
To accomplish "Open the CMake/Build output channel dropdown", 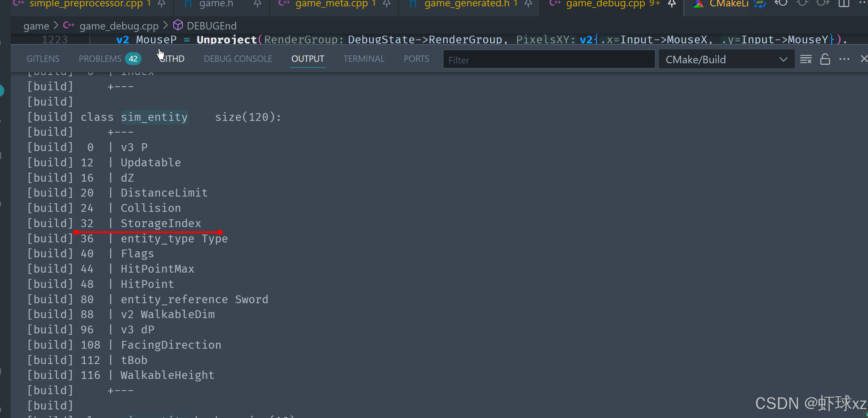I will click(x=726, y=59).
